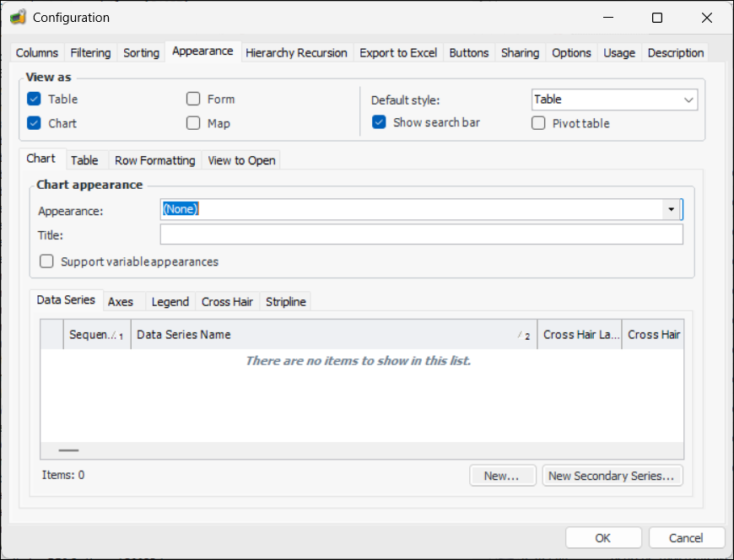
Task: Tick Support variable appearances checkbox
Action: (47, 261)
